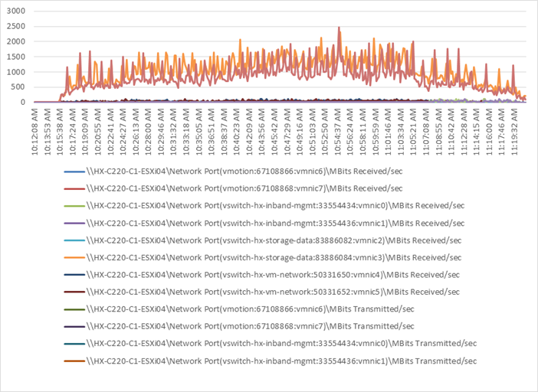Select the 10:42:09 AM time axis label
Viewport: 538px width, 392px height.
(x=249, y=132)
